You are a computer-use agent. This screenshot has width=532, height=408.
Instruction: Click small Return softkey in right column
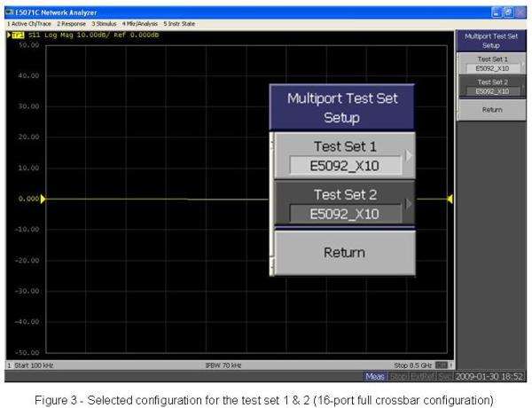tap(492, 110)
